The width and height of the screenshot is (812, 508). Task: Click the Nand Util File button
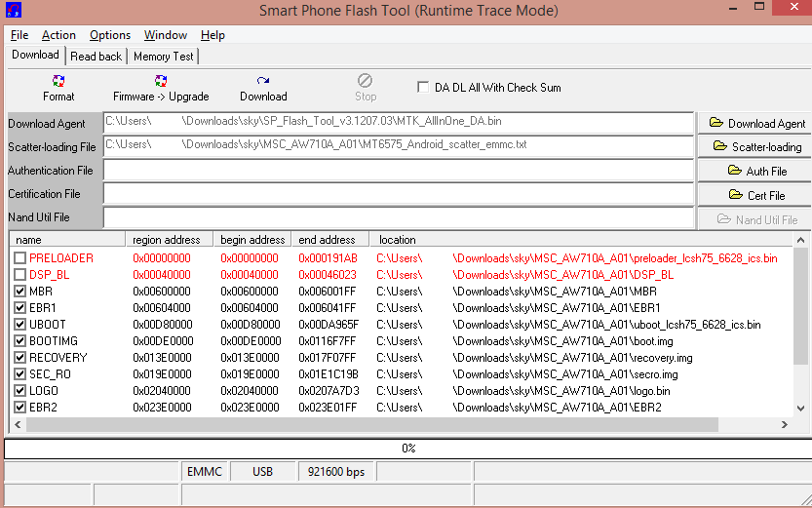click(756, 219)
